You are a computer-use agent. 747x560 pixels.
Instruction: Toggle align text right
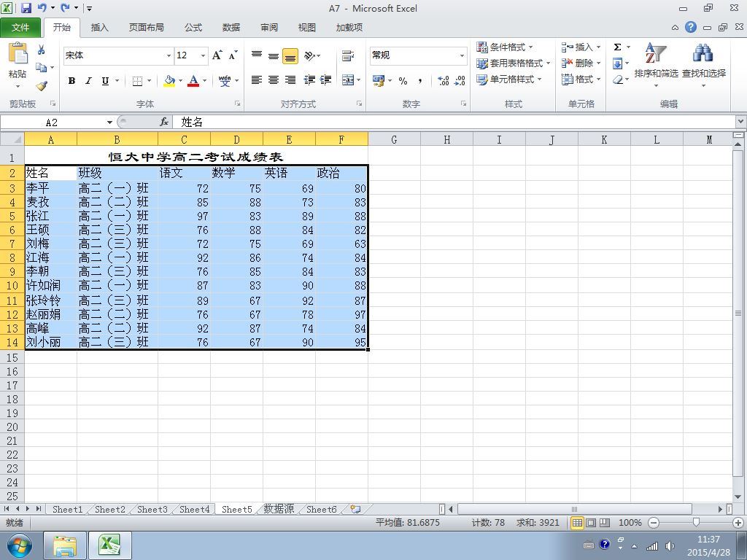point(290,80)
